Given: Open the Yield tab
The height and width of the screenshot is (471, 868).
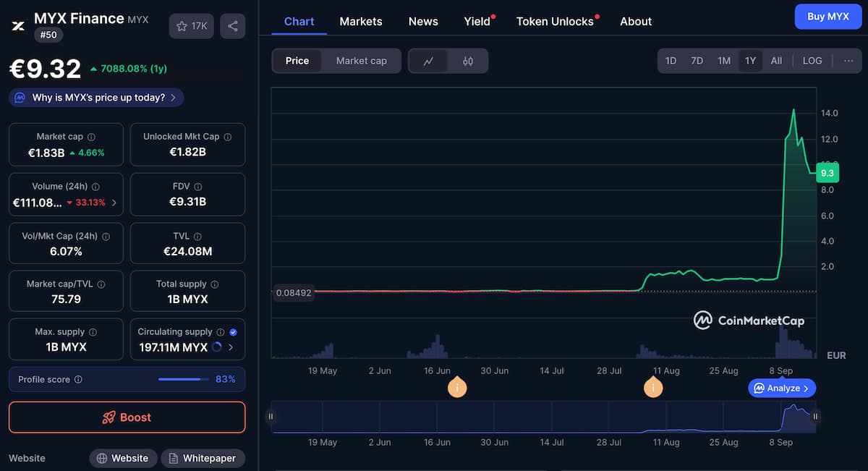Looking at the screenshot, I should click(x=477, y=22).
